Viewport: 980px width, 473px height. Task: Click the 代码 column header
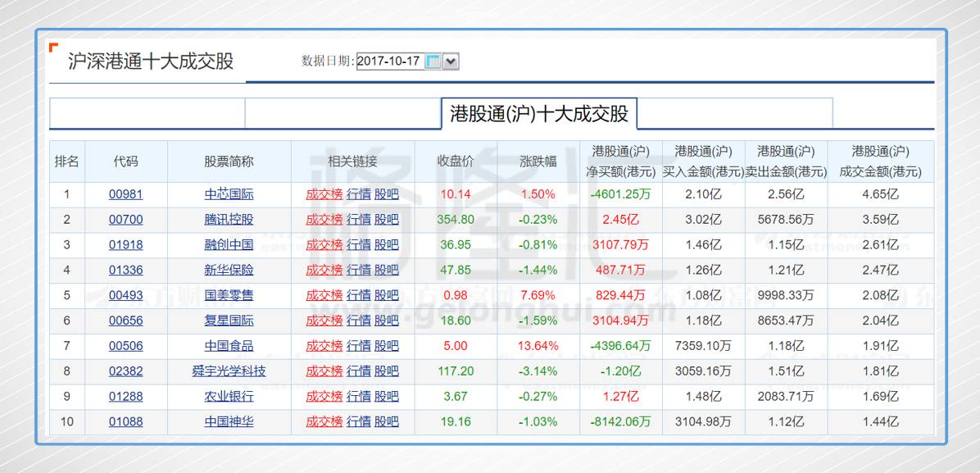(x=125, y=161)
